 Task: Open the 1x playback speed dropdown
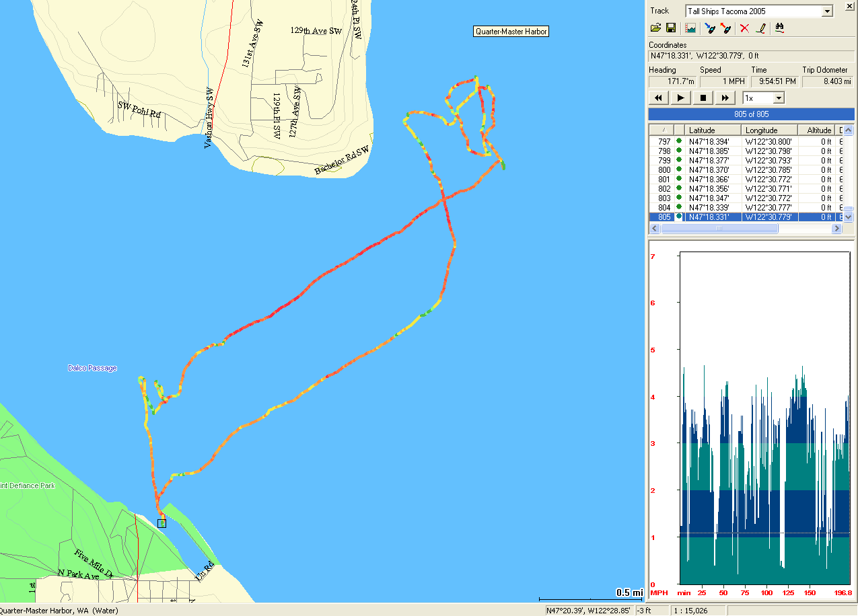pos(779,98)
